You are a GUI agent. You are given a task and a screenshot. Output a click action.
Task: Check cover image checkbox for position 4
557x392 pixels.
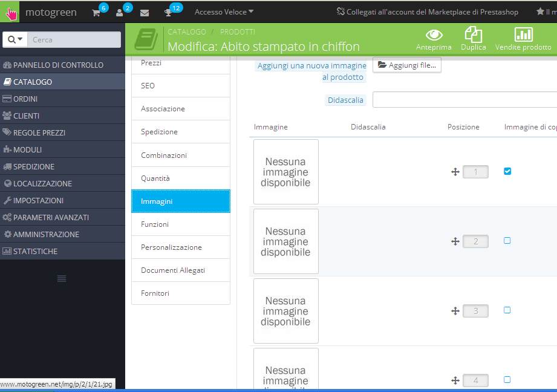pyautogui.click(x=507, y=379)
